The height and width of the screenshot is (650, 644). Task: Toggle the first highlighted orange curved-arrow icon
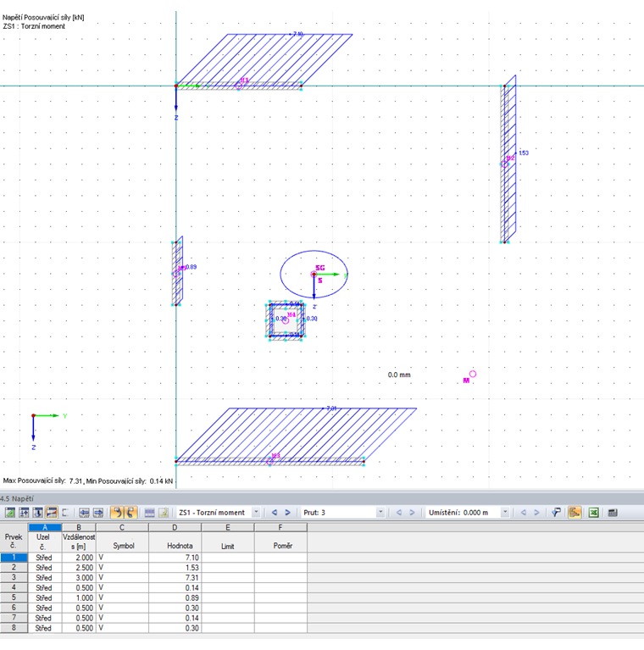point(117,513)
